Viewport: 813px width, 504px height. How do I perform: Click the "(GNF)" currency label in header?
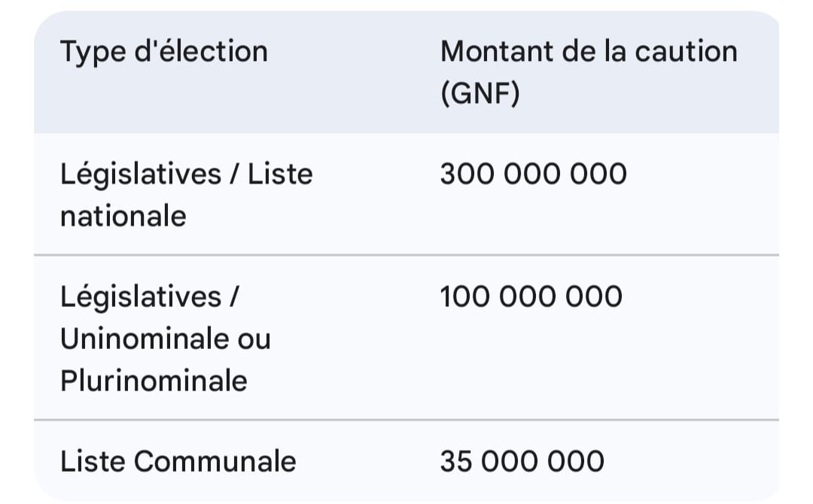tap(480, 94)
